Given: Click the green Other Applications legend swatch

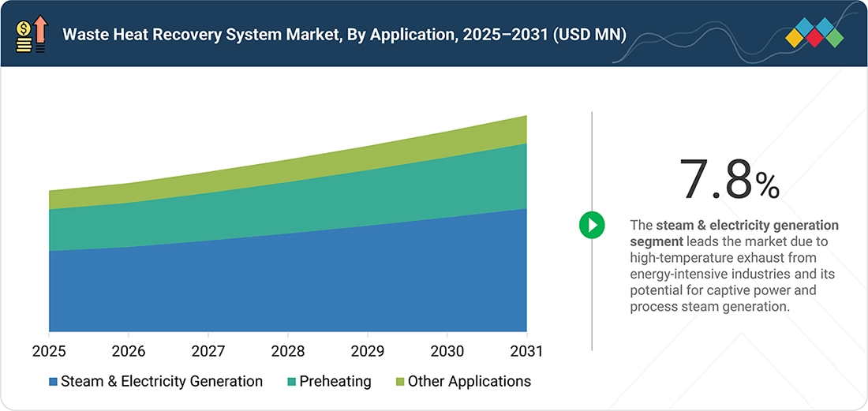Looking at the screenshot, I should point(400,382).
